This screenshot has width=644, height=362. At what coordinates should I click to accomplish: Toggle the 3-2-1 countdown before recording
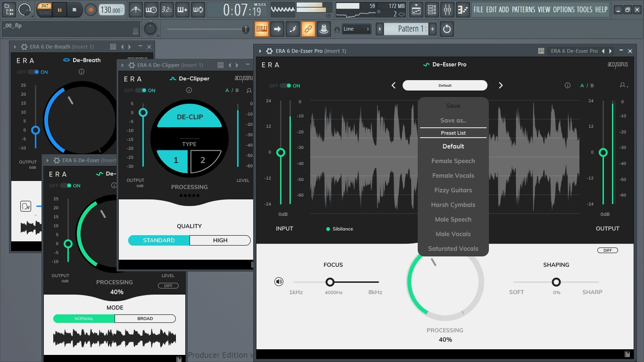pyautogui.click(x=166, y=9)
